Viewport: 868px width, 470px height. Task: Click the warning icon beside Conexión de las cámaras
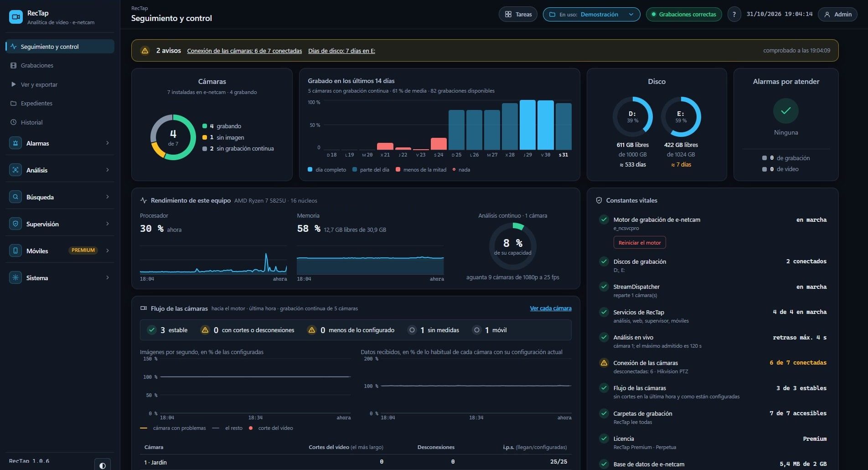[604, 363]
